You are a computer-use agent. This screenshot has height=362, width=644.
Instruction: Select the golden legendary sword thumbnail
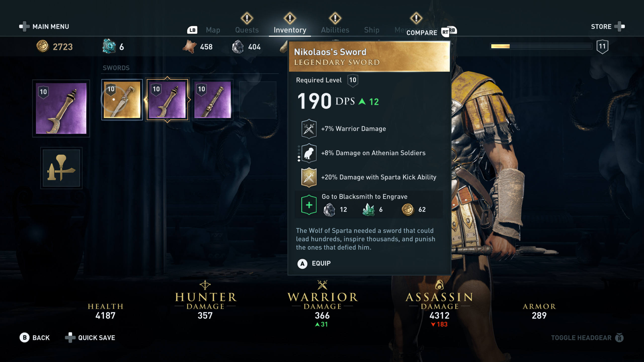[x=122, y=100]
